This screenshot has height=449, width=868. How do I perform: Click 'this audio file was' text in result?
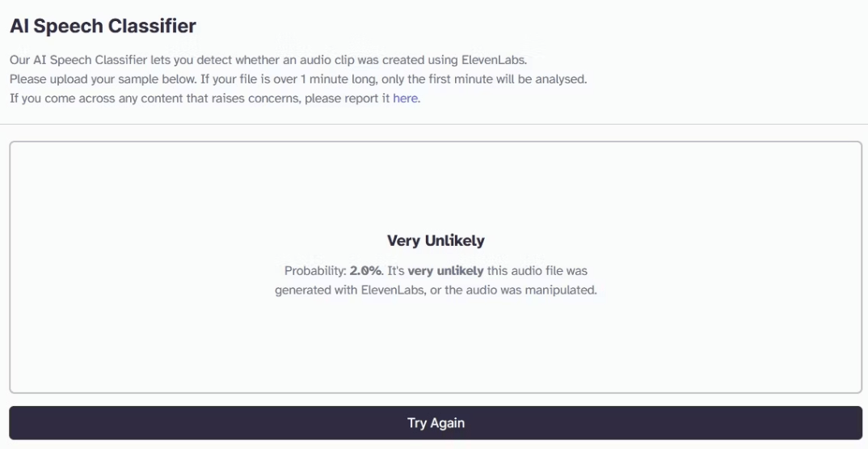point(537,271)
